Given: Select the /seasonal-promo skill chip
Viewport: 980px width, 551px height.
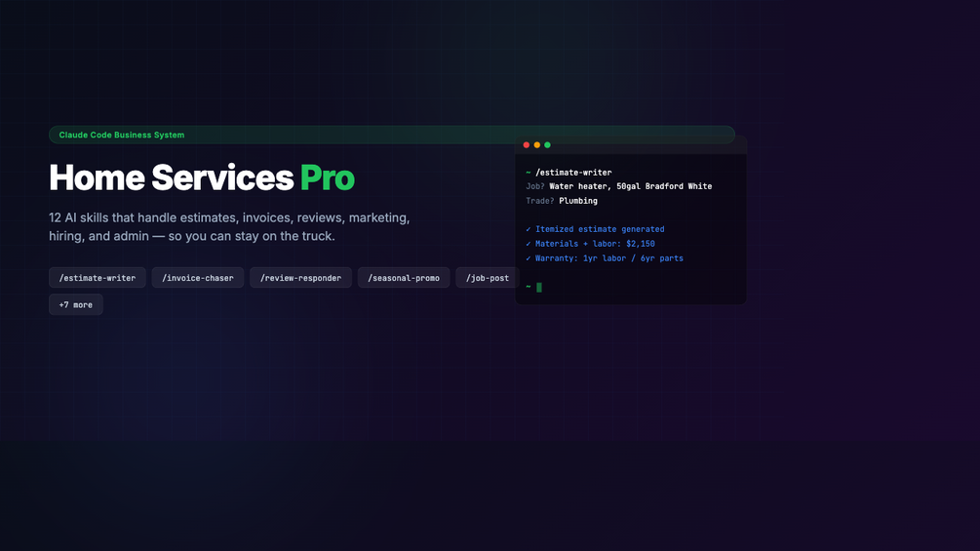Looking at the screenshot, I should (x=403, y=278).
